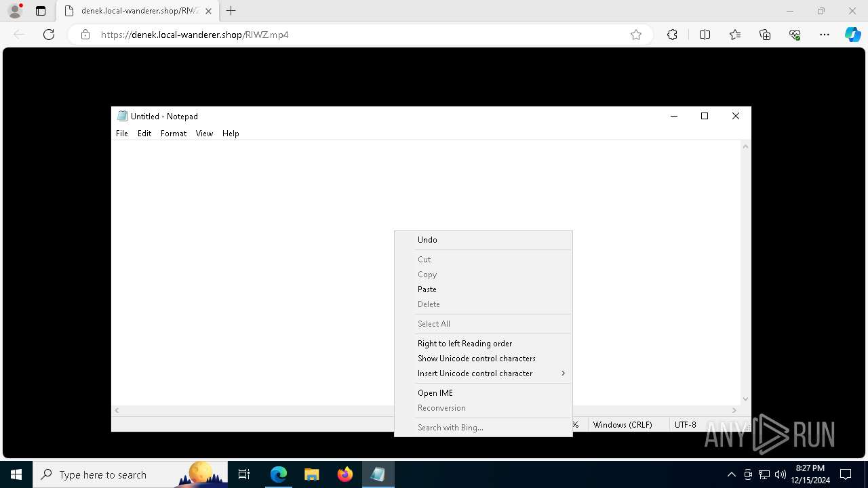Open the taskbar clock and date
Screen dimensions: 868x488
(810, 474)
